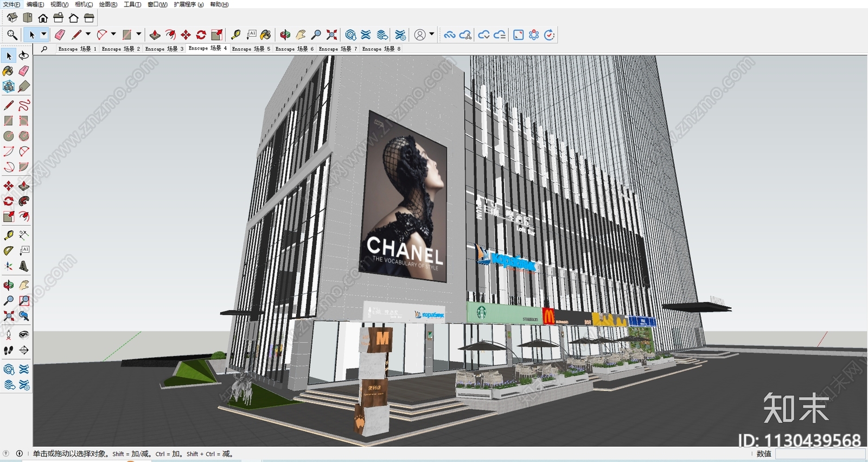
Task: Open the 窗口(W) menu
Action: 157,4
